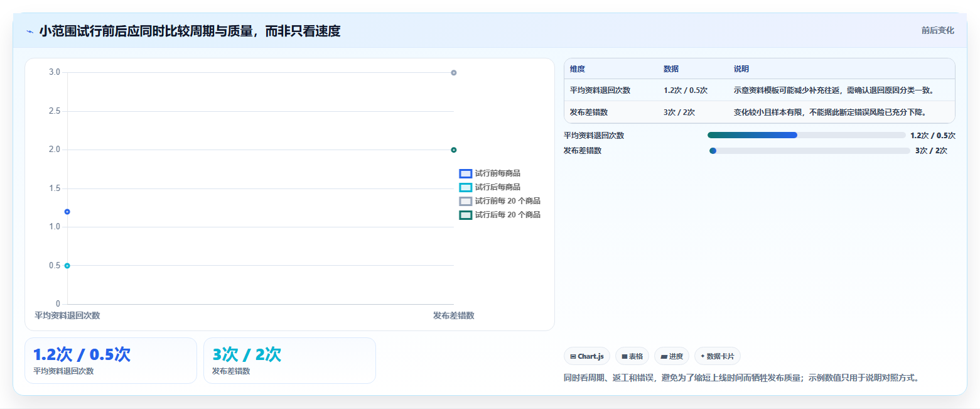Click the 2.5 y-axis tick label
980x409 pixels.
55,111
